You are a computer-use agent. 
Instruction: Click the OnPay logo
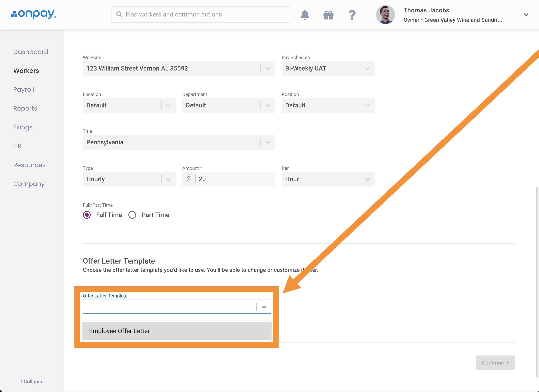(x=33, y=14)
